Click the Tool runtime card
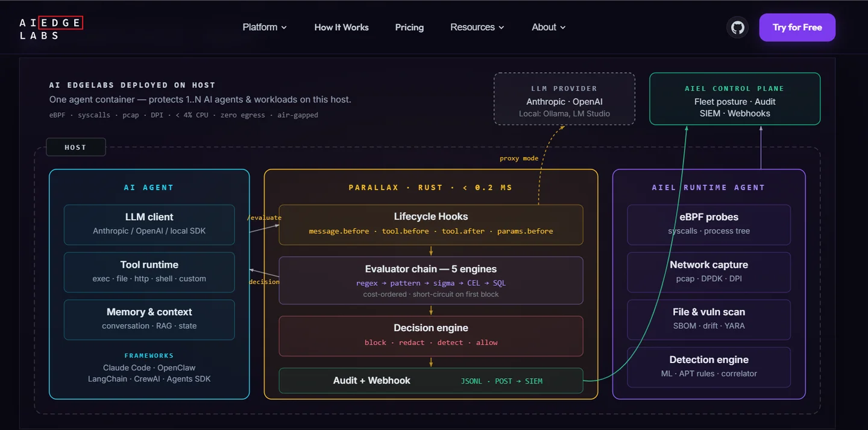The height and width of the screenshot is (430, 868). 149,272
